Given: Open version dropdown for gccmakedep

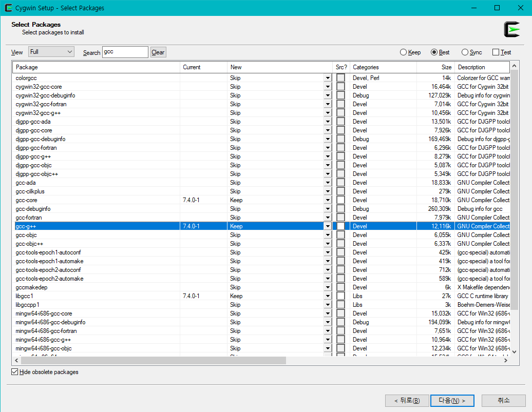Looking at the screenshot, I should click(328, 287).
